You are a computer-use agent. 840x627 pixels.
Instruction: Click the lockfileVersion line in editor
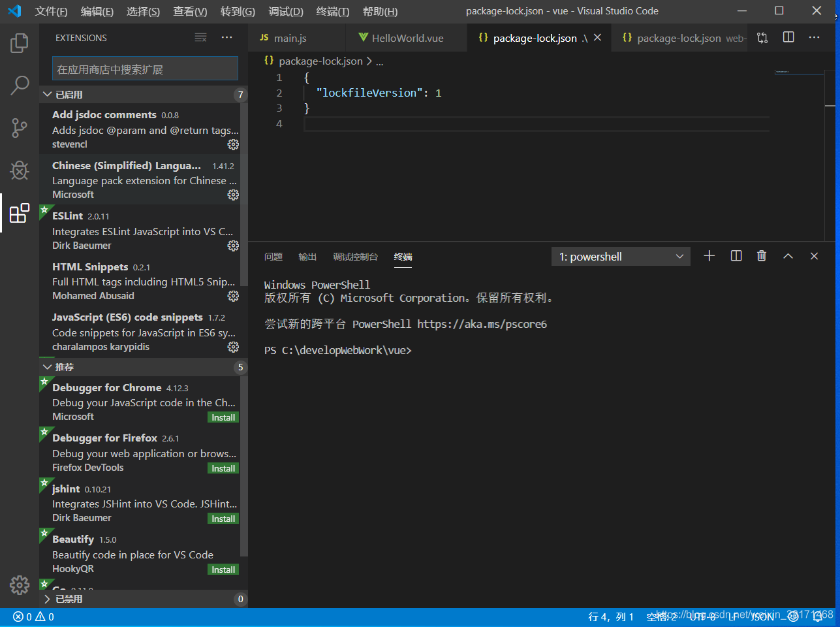(x=379, y=93)
